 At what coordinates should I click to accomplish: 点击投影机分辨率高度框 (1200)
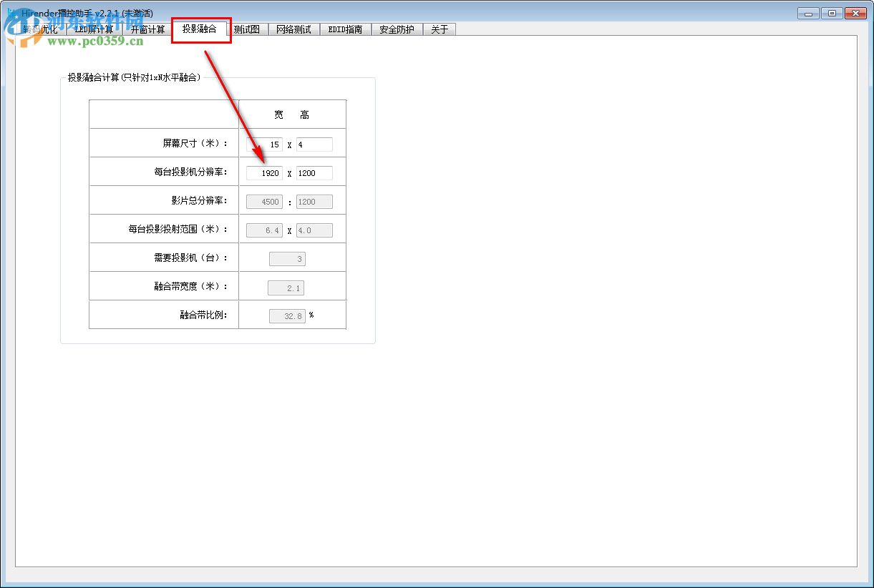pos(314,172)
